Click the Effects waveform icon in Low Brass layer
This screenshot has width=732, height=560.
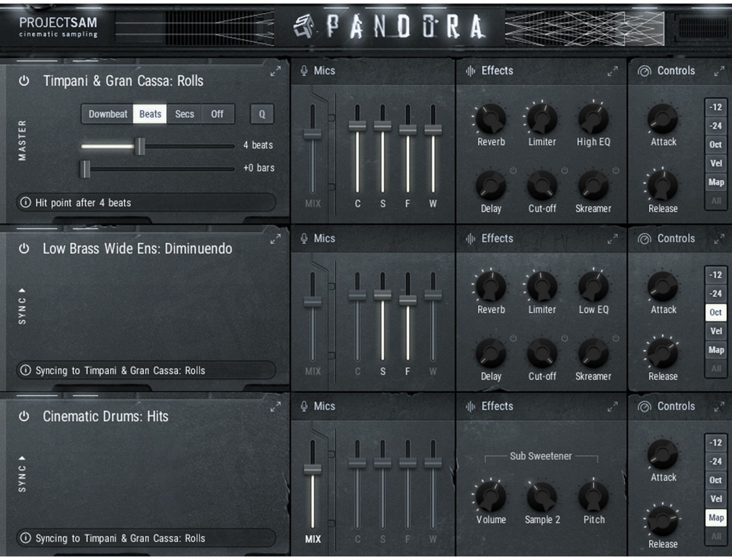(471, 238)
